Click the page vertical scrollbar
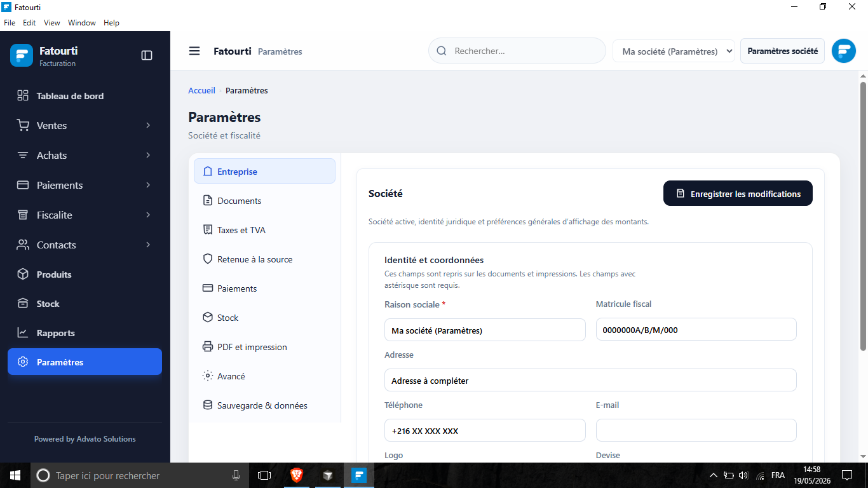 click(x=863, y=216)
